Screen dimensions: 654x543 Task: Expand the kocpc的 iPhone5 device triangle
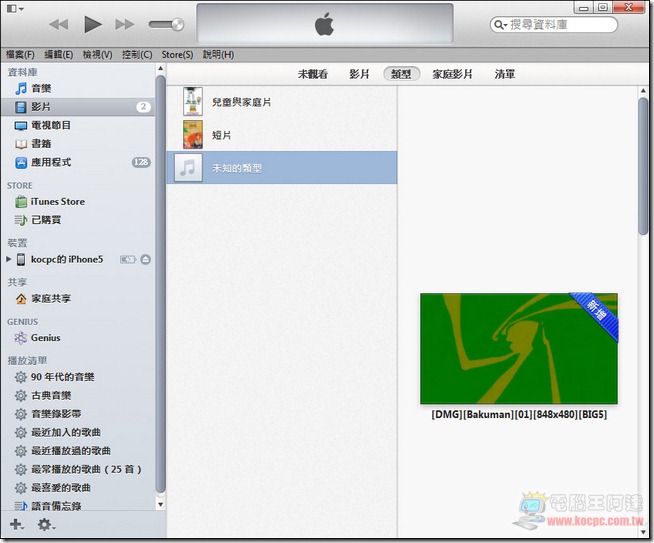(x=8, y=259)
